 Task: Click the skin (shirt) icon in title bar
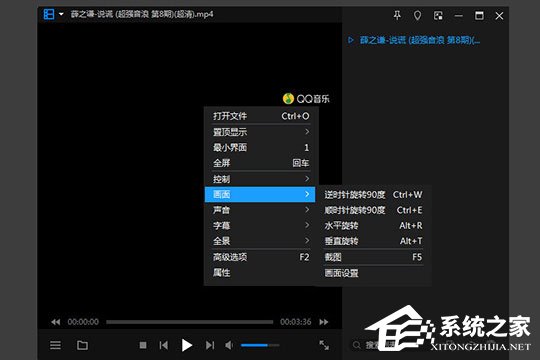click(417, 16)
